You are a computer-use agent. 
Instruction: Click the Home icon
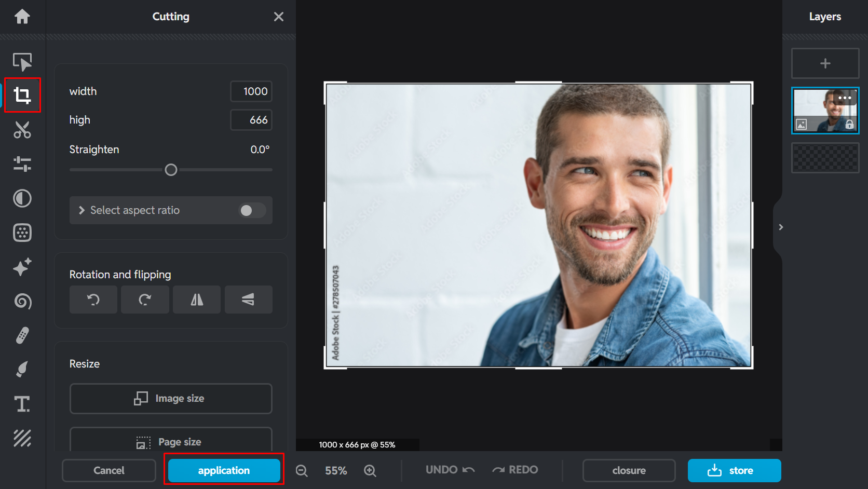pyautogui.click(x=22, y=16)
